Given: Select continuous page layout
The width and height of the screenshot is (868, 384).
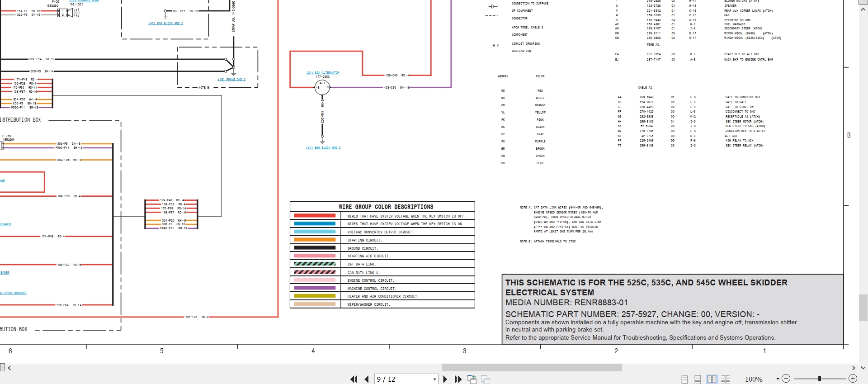Looking at the screenshot, I should coord(698,379).
